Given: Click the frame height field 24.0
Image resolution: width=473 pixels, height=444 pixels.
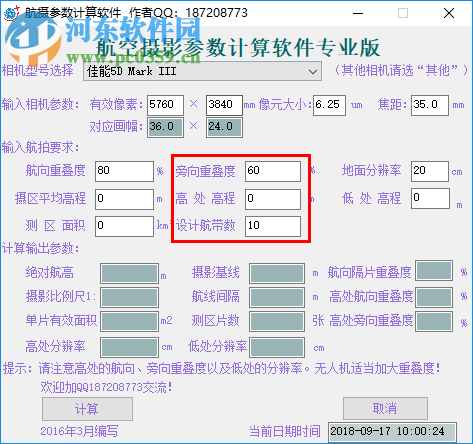Looking at the screenshot, I should (224, 127).
